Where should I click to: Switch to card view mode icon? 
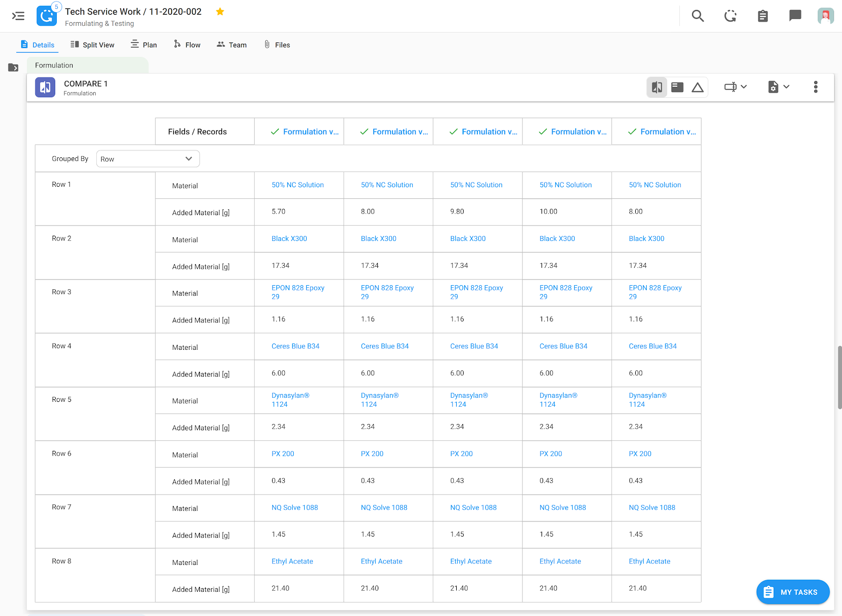point(677,87)
